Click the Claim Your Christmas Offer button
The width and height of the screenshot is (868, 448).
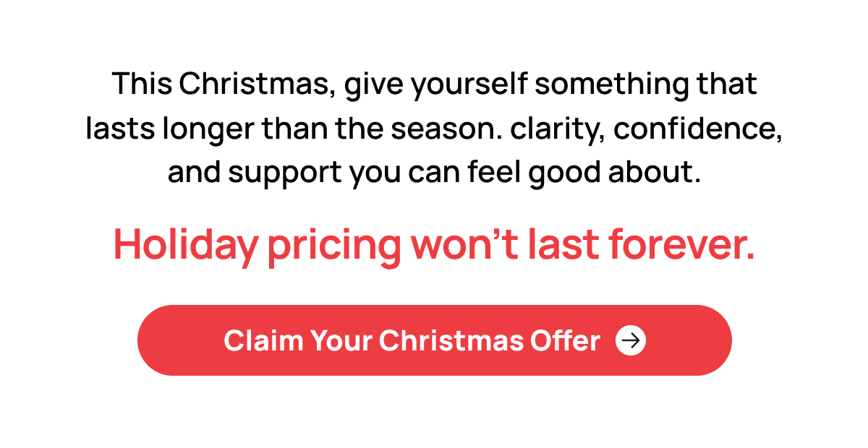pyautogui.click(x=434, y=340)
